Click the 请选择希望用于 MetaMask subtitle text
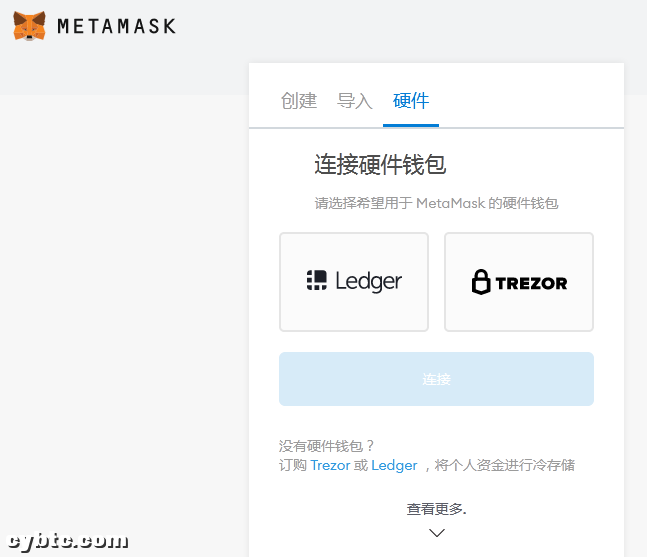Image resolution: width=647 pixels, height=557 pixels. [x=436, y=203]
